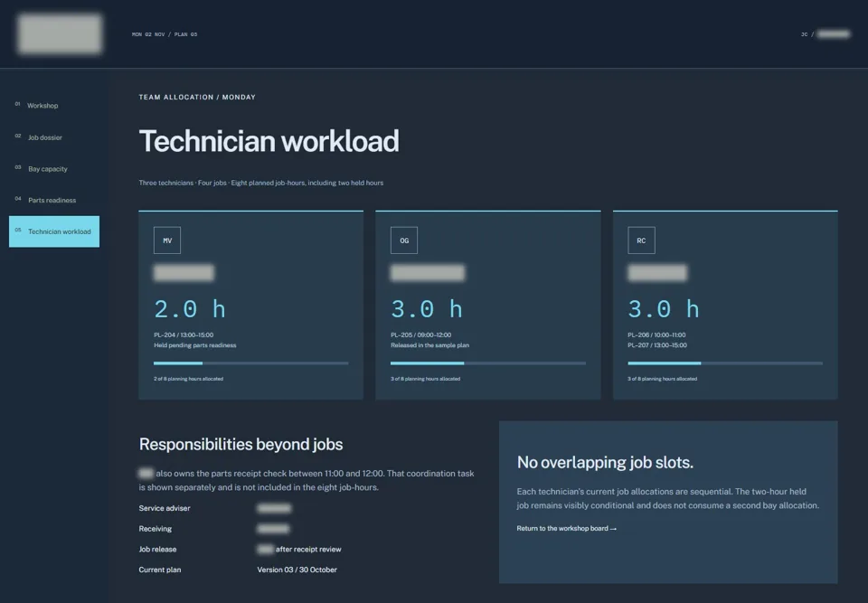Click the RC card's 3.0 h value
The height and width of the screenshot is (603, 868).
point(664,309)
